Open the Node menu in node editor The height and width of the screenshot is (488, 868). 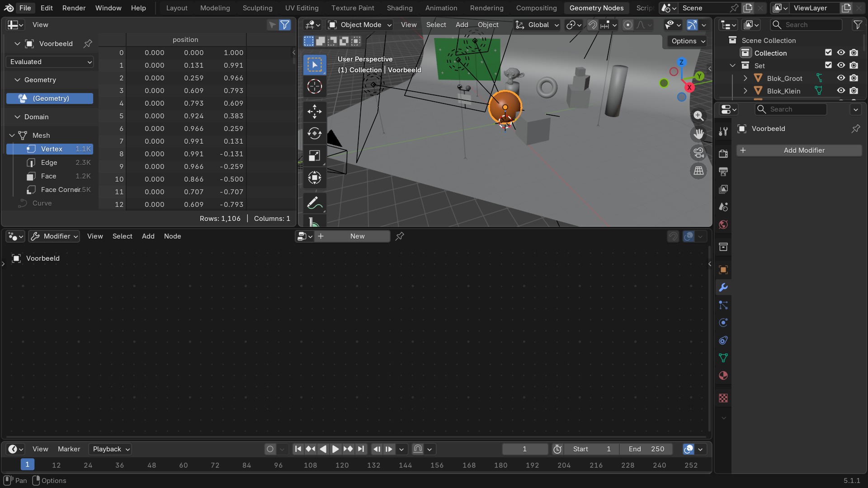click(x=172, y=236)
